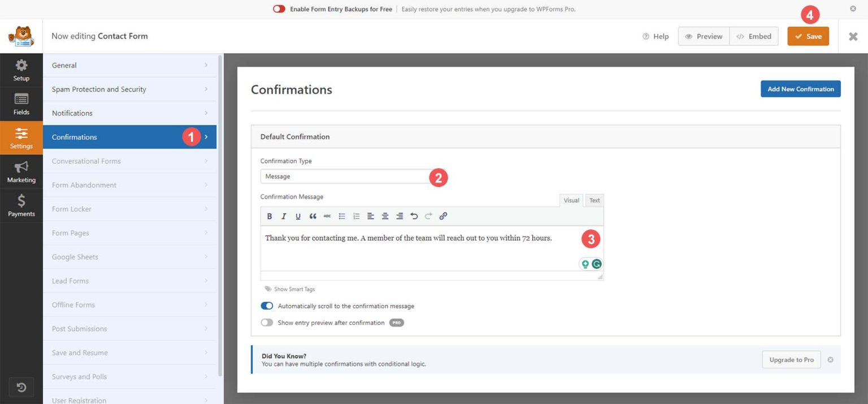This screenshot has width=868, height=404.
Task: Apply bold formatting in the message editor
Action: 270,216
